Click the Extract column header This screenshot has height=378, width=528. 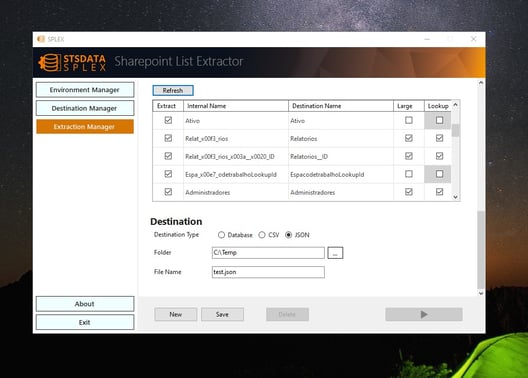(x=168, y=106)
